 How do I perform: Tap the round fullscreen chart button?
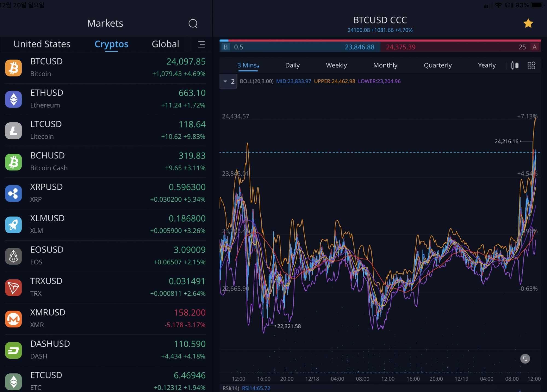[x=525, y=359]
